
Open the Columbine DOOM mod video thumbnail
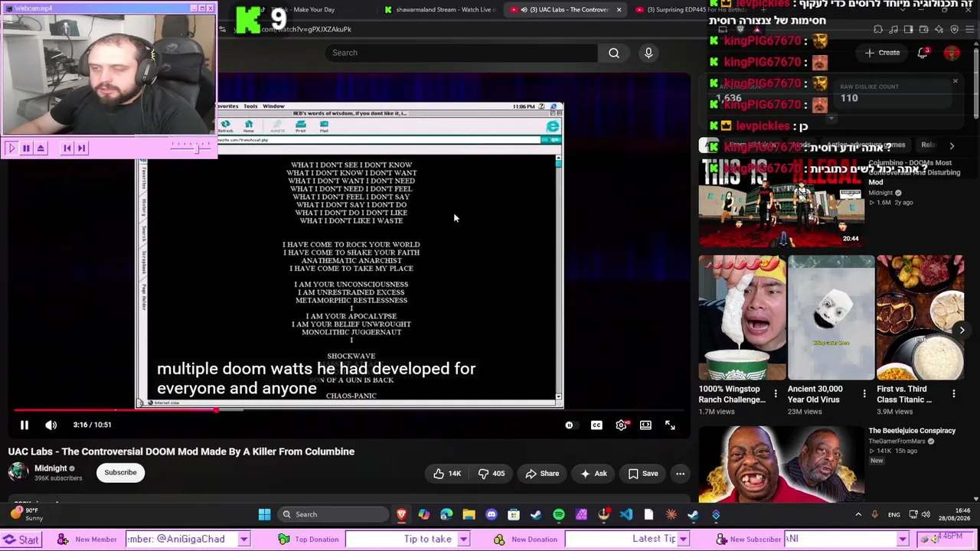pos(782,203)
